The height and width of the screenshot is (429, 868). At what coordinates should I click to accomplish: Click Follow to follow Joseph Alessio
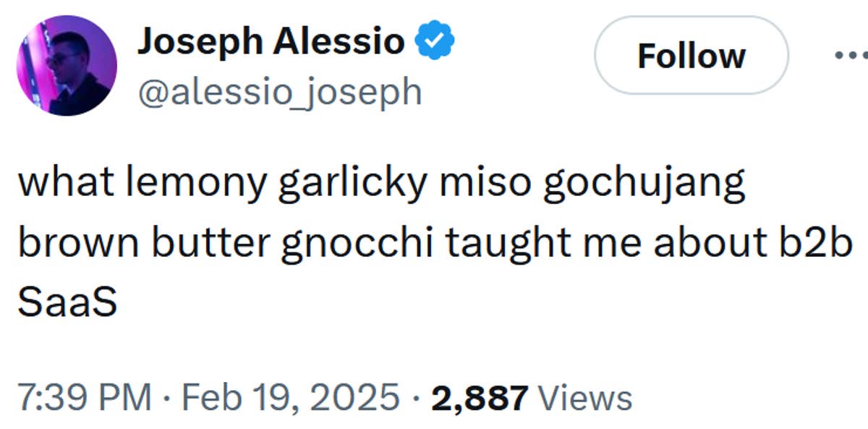pos(692,57)
